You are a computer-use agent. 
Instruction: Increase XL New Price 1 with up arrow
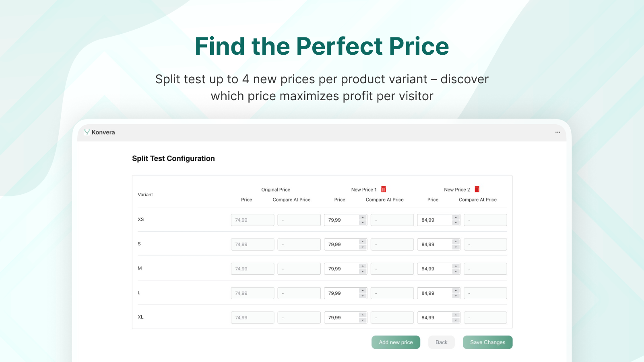coord(363,315)
